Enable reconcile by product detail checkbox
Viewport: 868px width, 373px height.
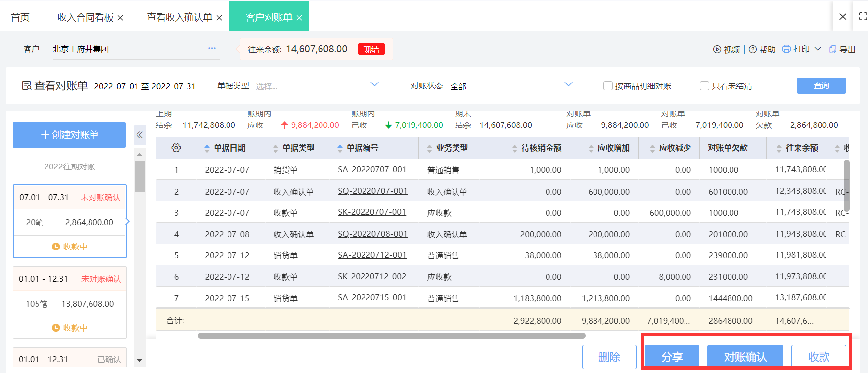pos(608,86)
